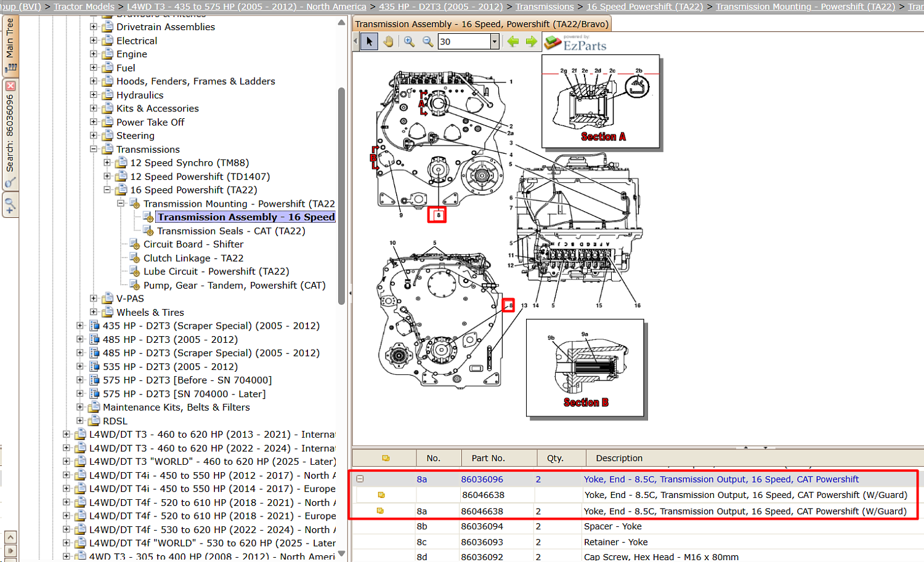The height and width of the screenshot is (562, 924).
Task: Activate the hand pan tool
Action: coord(388,42)
